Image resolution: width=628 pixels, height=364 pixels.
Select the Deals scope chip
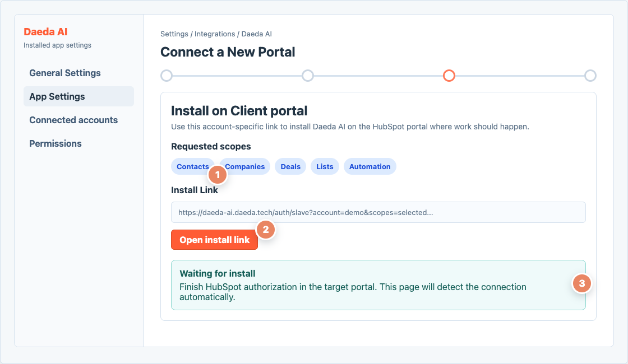(290, 166)
